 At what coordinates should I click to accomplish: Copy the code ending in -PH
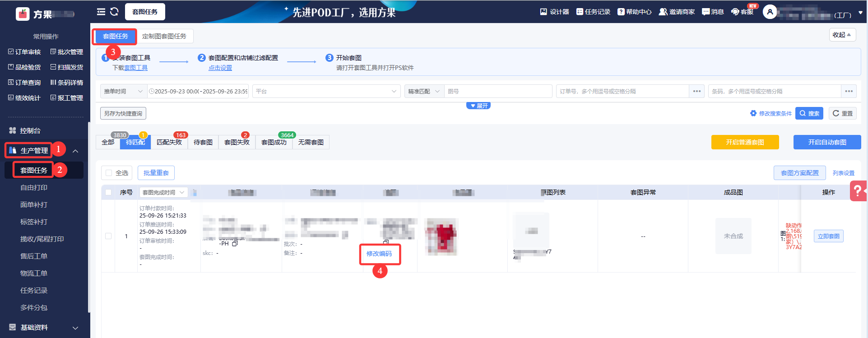tap(235, 244)
